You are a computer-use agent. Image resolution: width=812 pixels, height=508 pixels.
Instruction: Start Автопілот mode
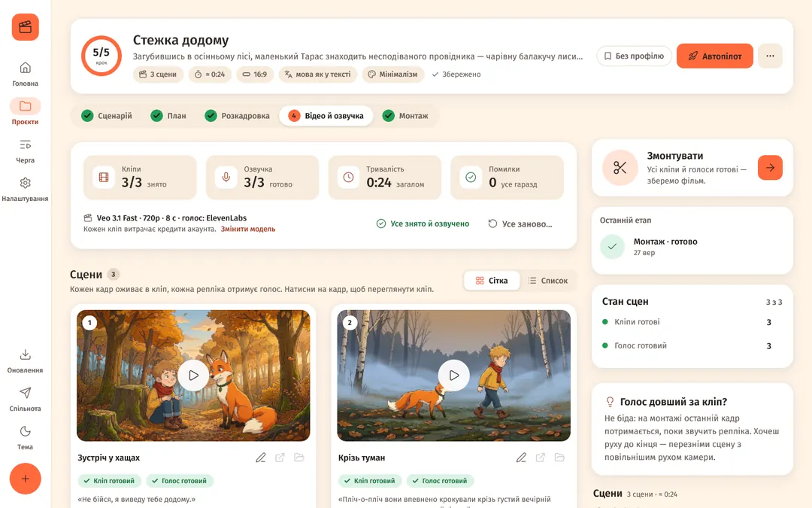[x=715, y=56]
